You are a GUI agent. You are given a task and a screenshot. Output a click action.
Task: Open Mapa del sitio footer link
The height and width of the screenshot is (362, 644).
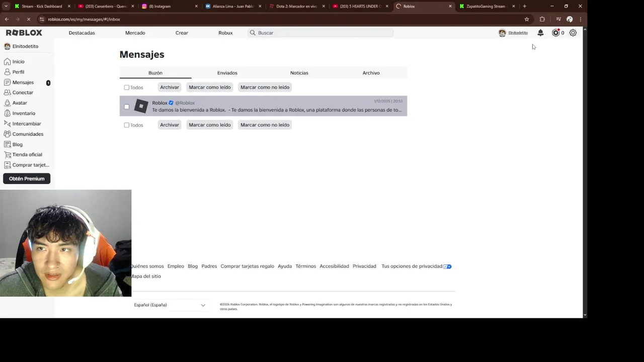click(145, 276)
